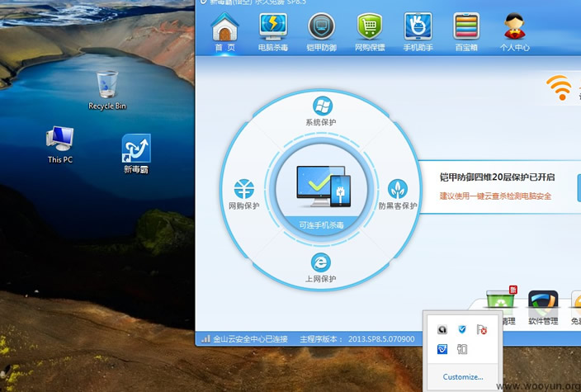Open the 百宝箱 toolbox icon
This screenshot has width=581, height=392.
pyautogui.click(x=467, y=31)
